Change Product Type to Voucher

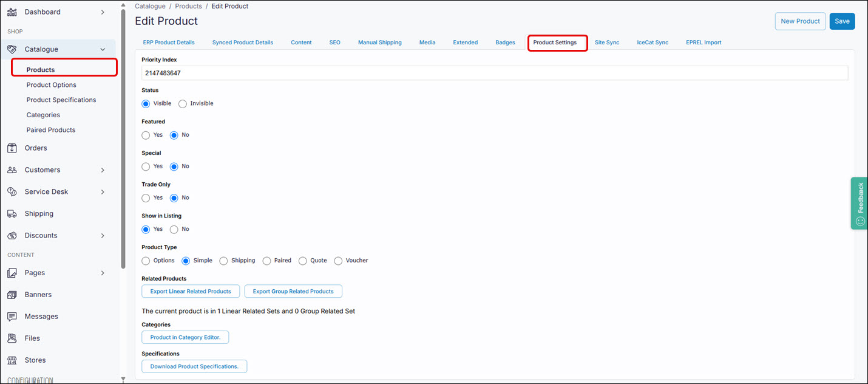pyautogui.click(x=338, y=260)
